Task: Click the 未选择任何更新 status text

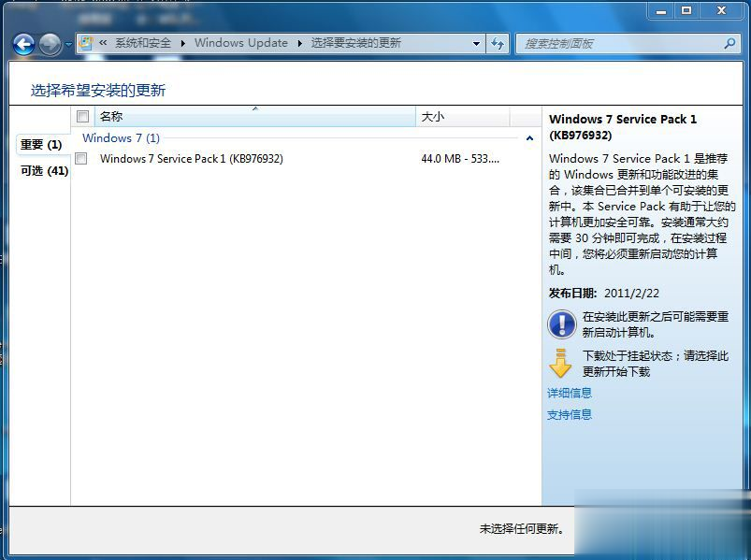Action: point(522,528)
